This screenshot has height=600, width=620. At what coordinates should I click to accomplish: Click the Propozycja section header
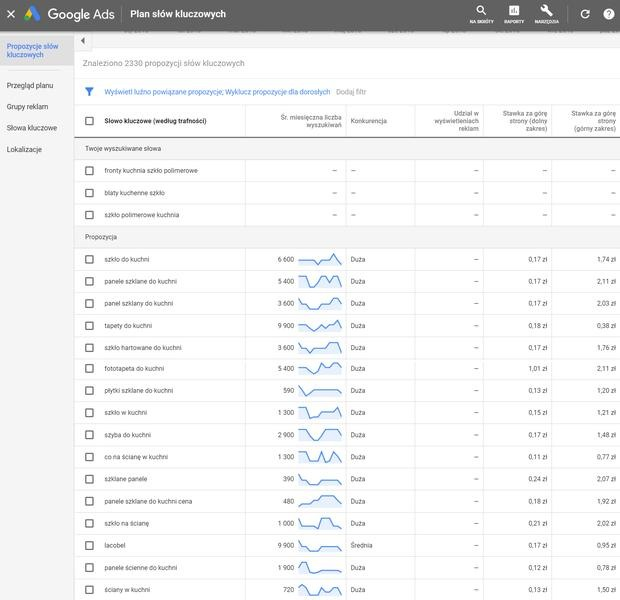pos(101,237)
